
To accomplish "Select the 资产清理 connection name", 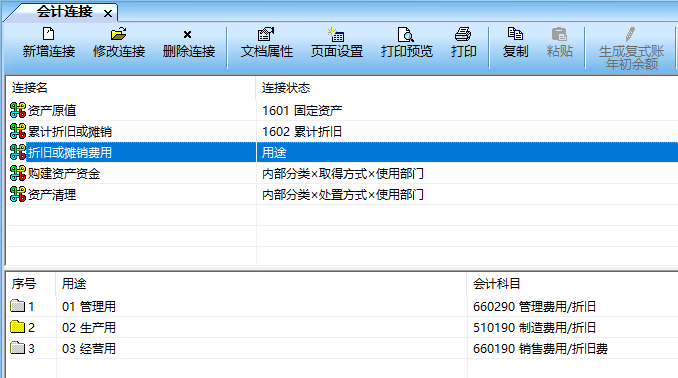I will click(52, 195).
